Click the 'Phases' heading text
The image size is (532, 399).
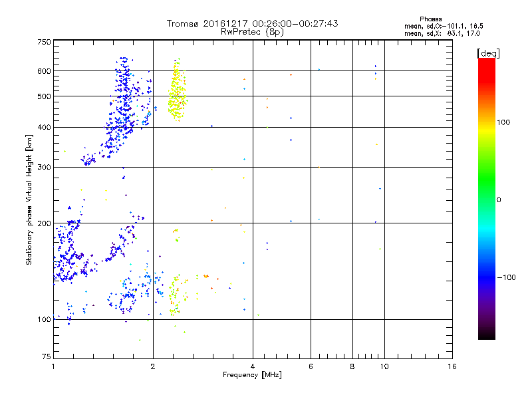coord(430,19)
